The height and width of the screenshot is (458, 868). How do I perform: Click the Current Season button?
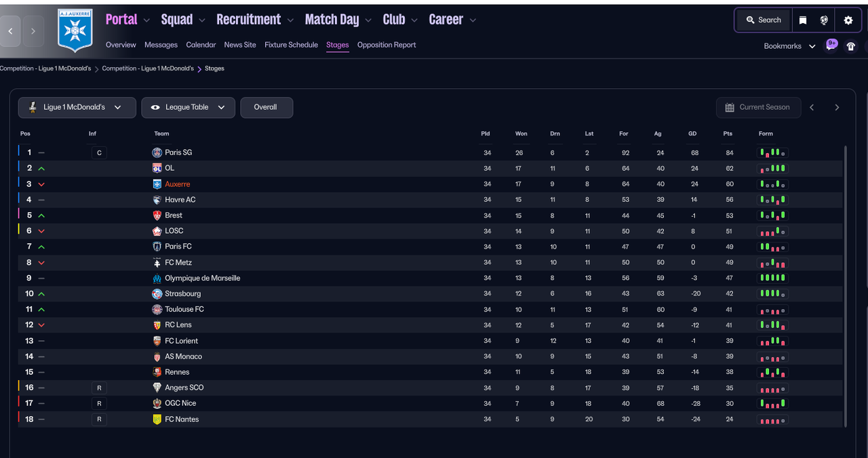(x=758, y=108)
